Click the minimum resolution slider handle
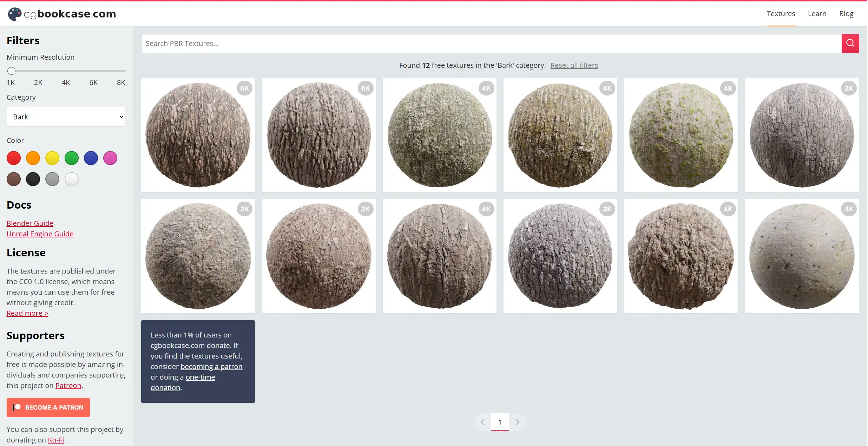Viewport: 868px width, 446px height. pyautogui.click(x=12, y=71)
